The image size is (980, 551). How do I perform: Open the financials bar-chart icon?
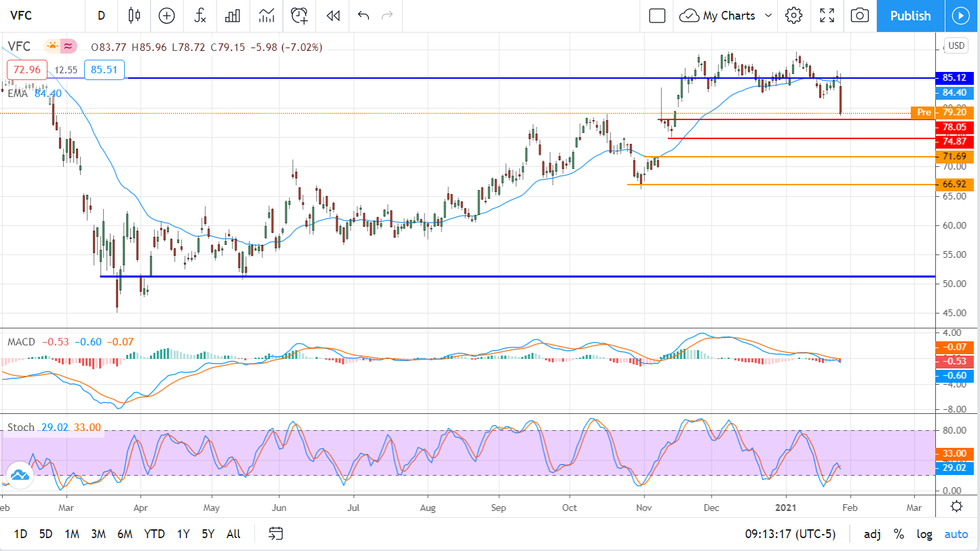click(233, 16)
